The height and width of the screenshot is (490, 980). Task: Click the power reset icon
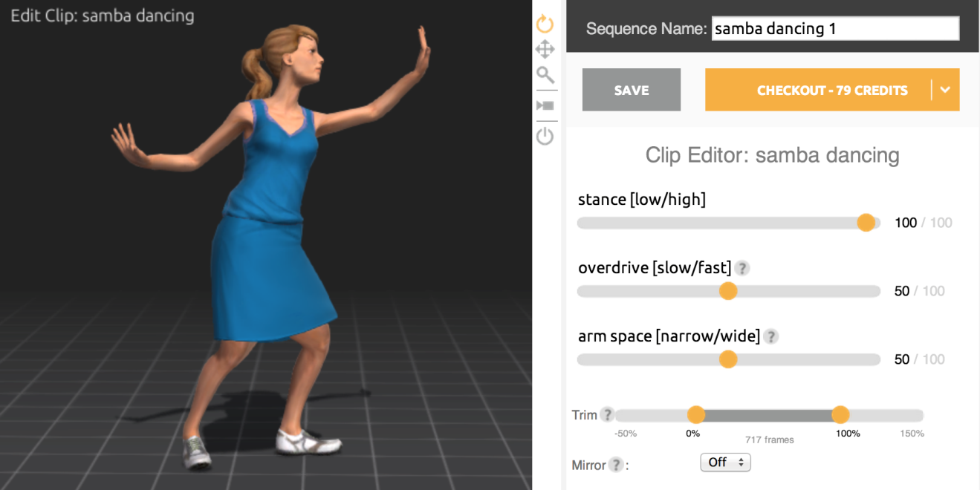545,137
